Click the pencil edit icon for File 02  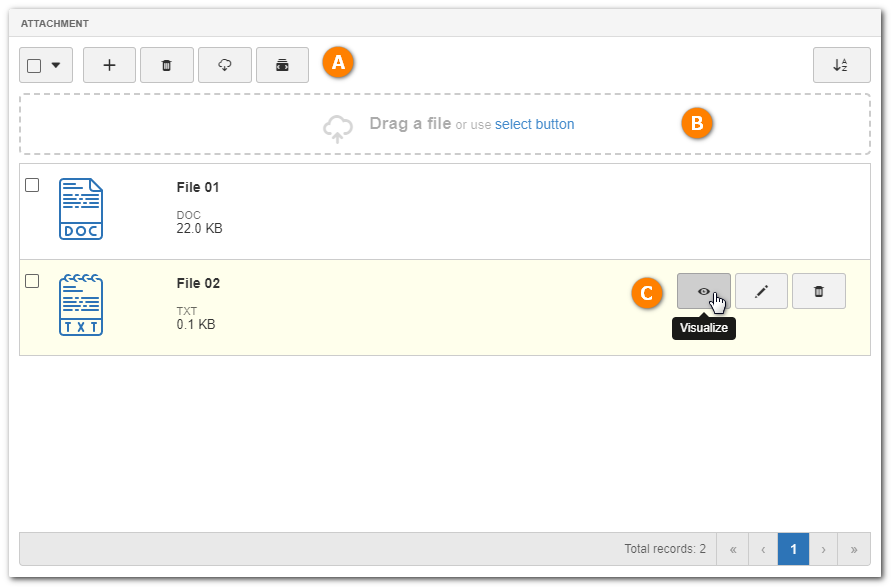761,291
